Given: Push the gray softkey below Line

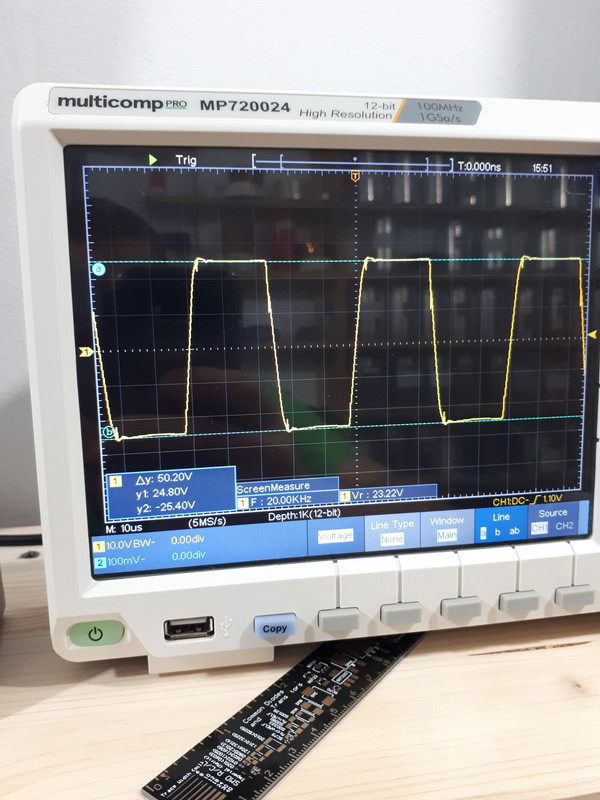Looking at the screenshot, I should 519,602.
